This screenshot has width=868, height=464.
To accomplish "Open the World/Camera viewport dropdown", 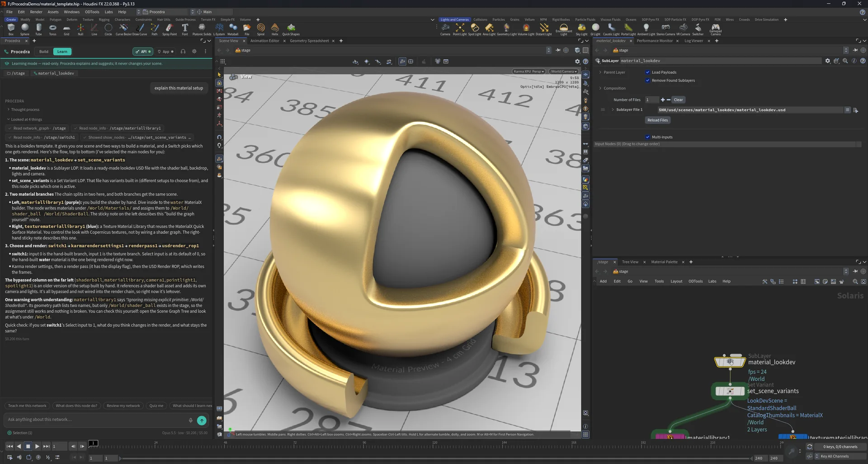I will pyautogui.click(x=564, y=71).
